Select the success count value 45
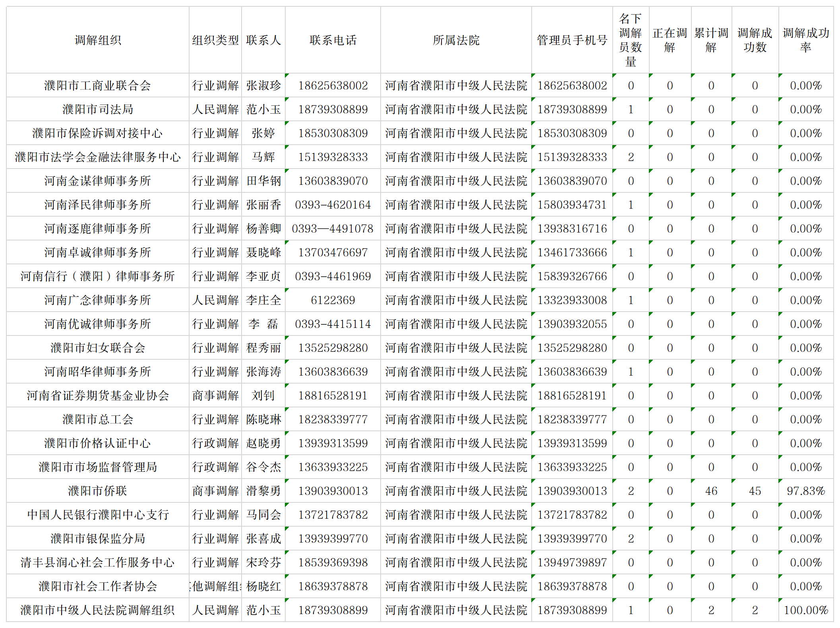This screenshot has height=628, width=840. 755,491
